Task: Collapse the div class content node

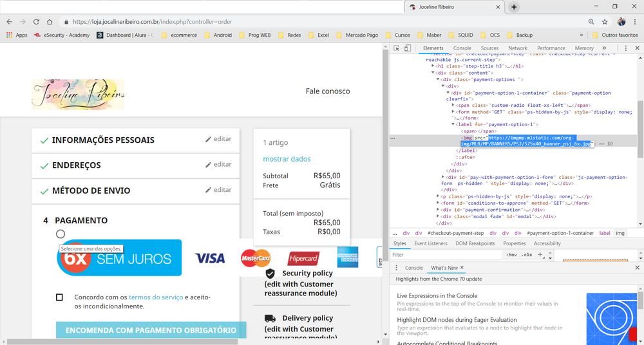Action: (433, 73)
